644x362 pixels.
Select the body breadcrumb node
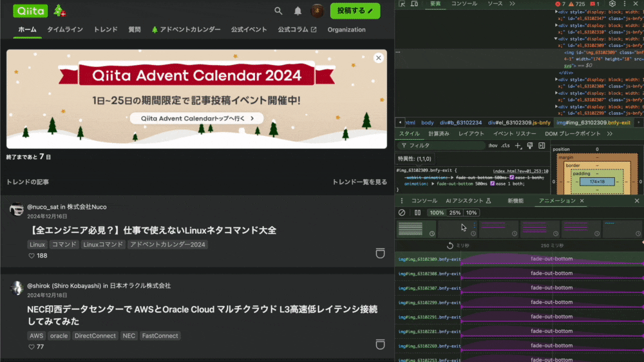point(427,122)
